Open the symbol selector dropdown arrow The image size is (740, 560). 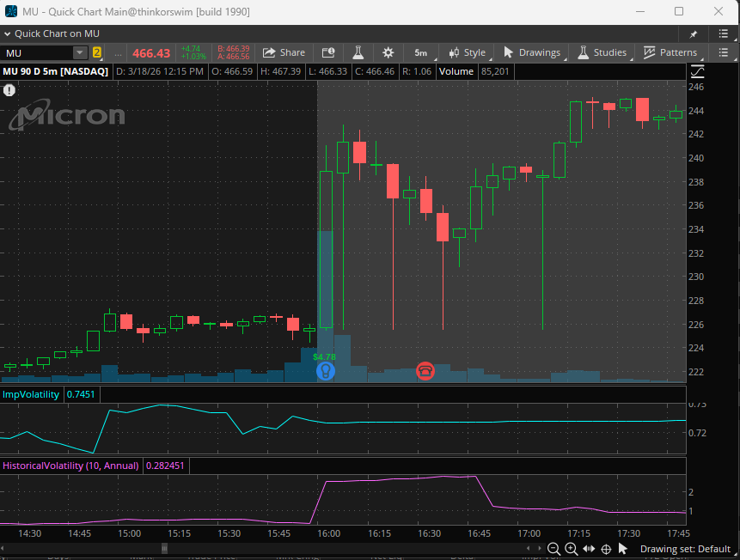(x=80, y=52)
